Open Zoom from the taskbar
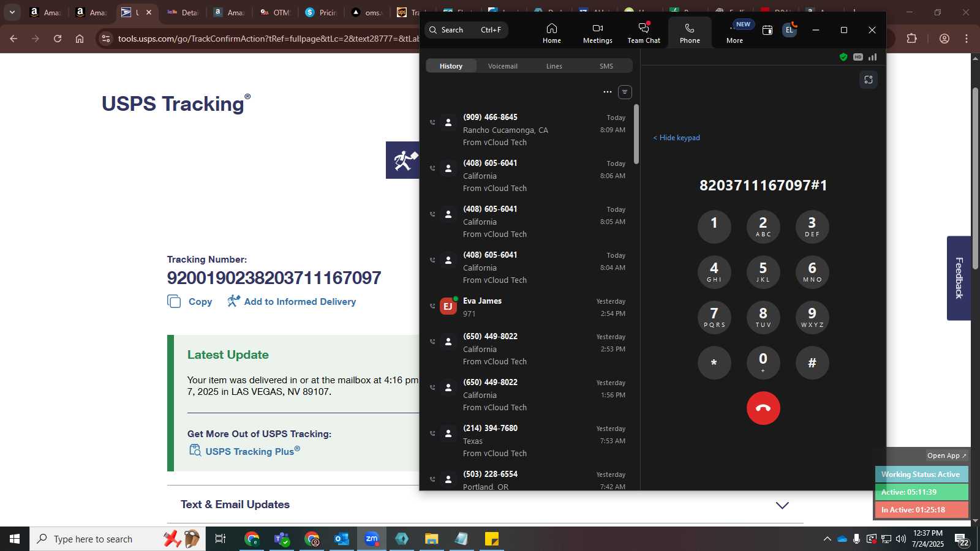Image resolution: width=980 pixels, height=551 pixels. click(x=371, y=539)
